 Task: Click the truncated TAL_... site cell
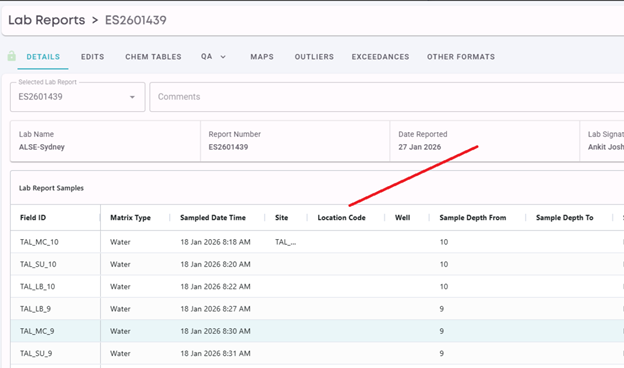point(285,242)
